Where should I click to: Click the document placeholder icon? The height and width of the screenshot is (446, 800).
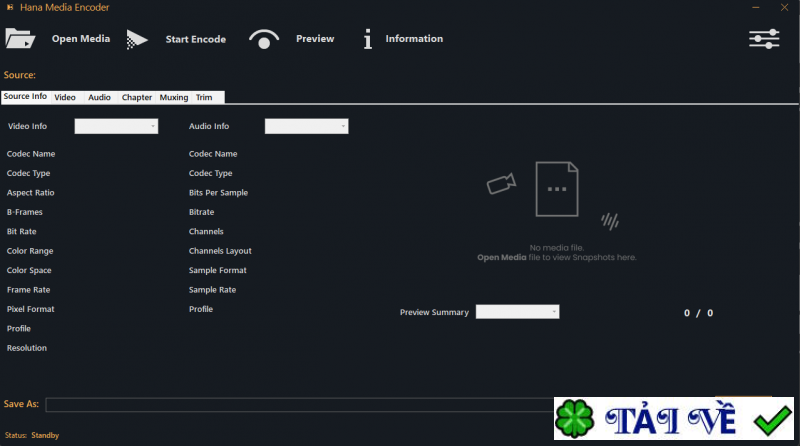coord(557,189)
